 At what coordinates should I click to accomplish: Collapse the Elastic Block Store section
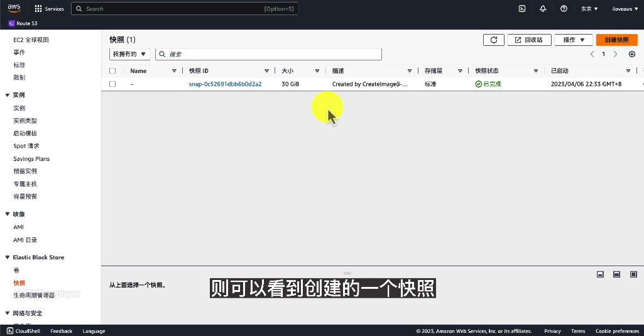[x=8, y=257]
